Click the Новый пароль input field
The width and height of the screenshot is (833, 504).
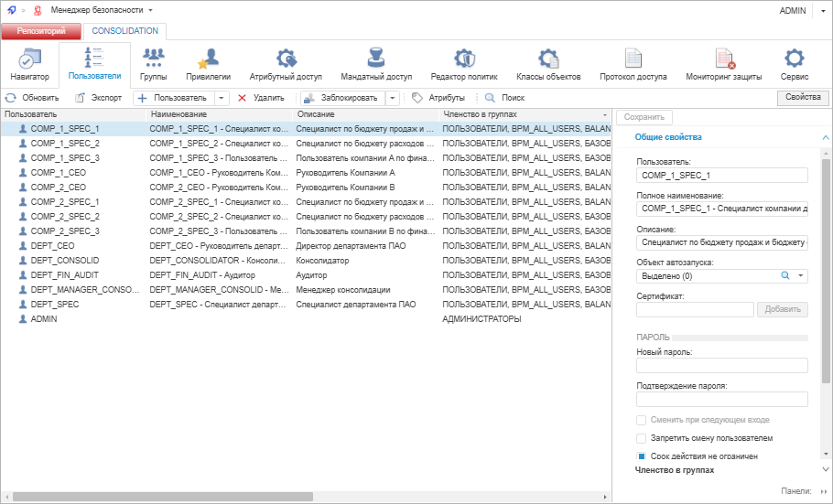[721, 366]
